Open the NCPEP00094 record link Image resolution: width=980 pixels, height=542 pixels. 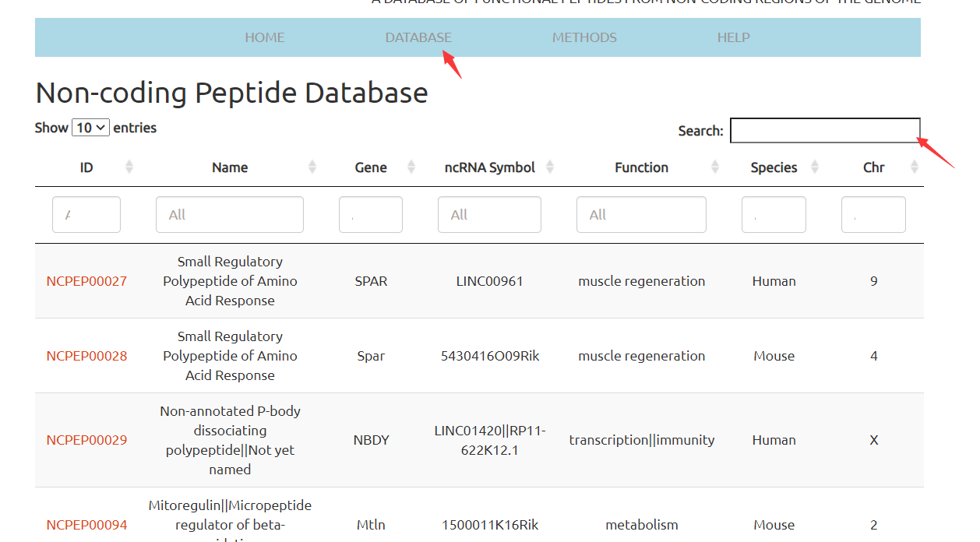86,525
